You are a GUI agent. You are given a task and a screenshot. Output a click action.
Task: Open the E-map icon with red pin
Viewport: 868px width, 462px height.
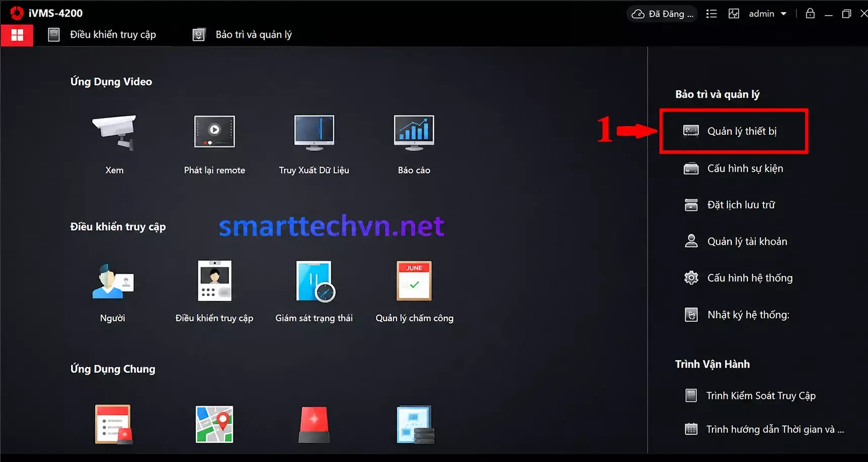pos(215,424)
